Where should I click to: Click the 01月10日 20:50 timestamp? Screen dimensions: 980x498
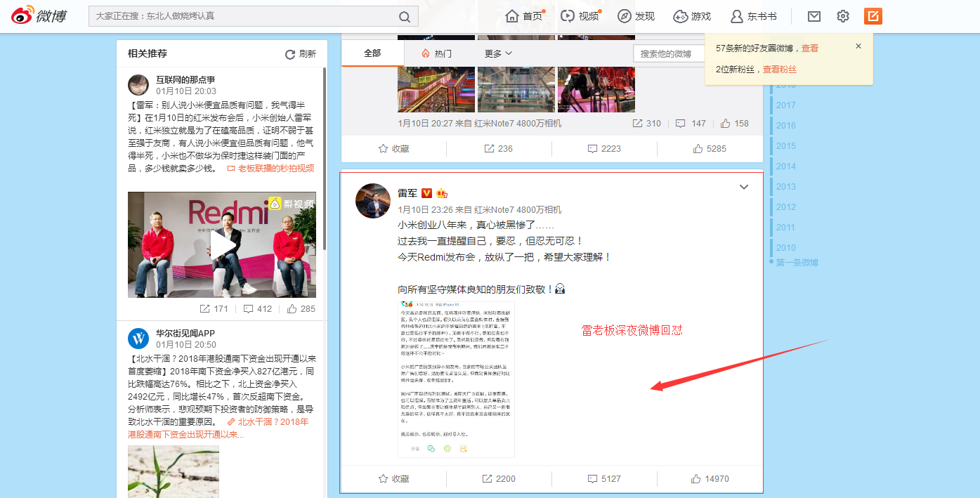pos(186,345)
